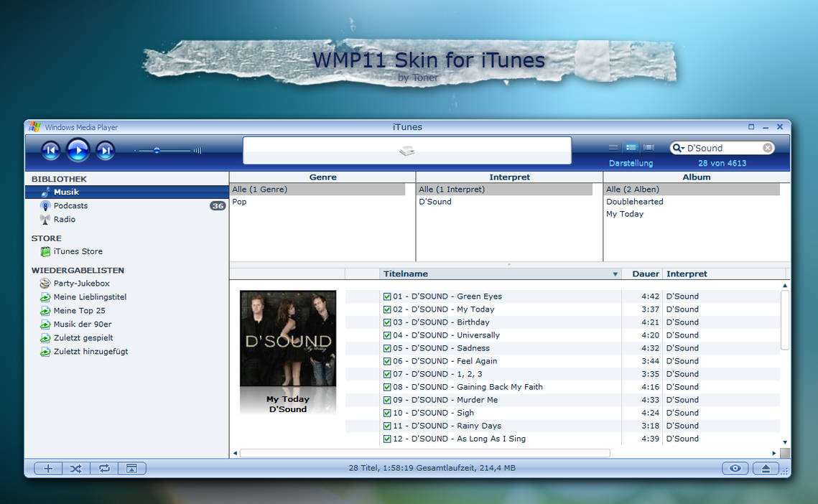Image resolution: width=818 pixels, height=504 pixels.
Task: Switch to the simple list view
Action: [x=614, y=147]
